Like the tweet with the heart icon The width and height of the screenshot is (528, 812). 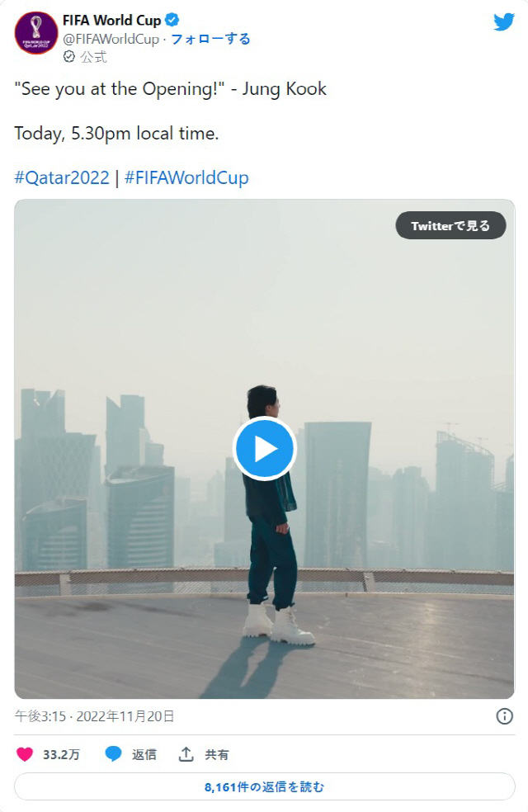25,754
